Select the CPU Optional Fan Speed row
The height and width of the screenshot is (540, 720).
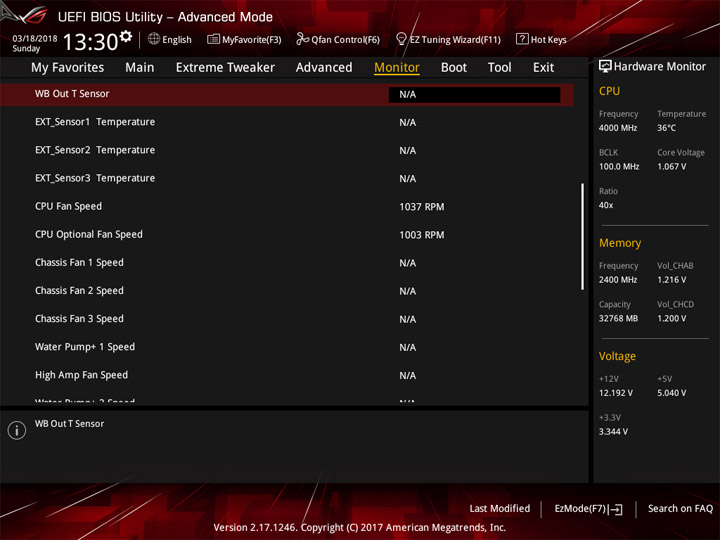coord(287,235)
